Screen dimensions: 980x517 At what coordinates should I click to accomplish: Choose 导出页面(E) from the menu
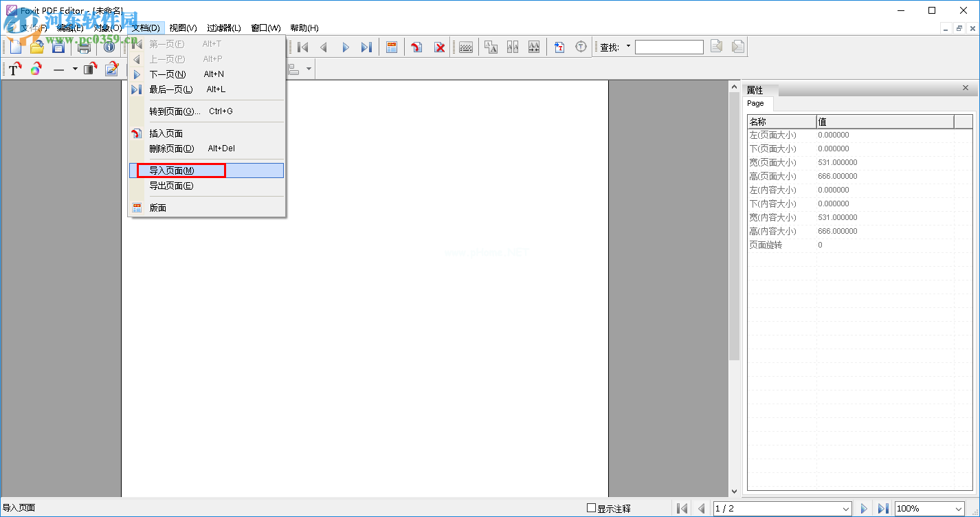click(x=206, y=186)
